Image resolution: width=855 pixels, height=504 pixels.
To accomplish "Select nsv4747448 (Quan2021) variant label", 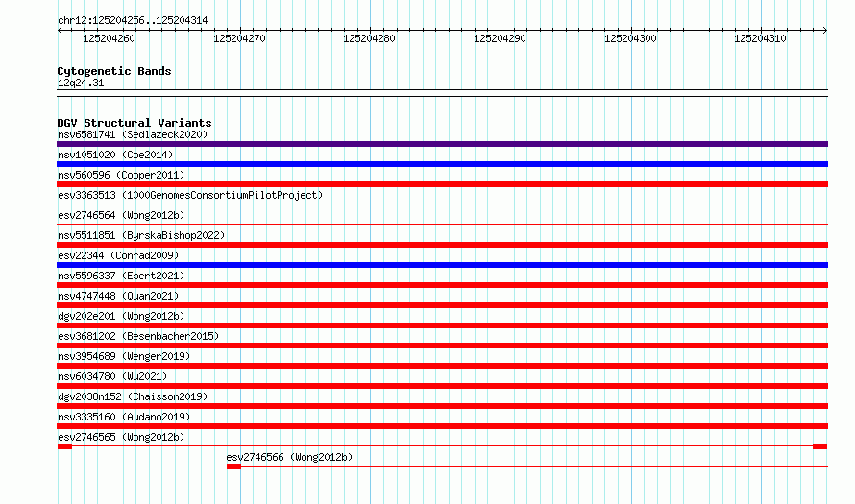I will 118,296.
